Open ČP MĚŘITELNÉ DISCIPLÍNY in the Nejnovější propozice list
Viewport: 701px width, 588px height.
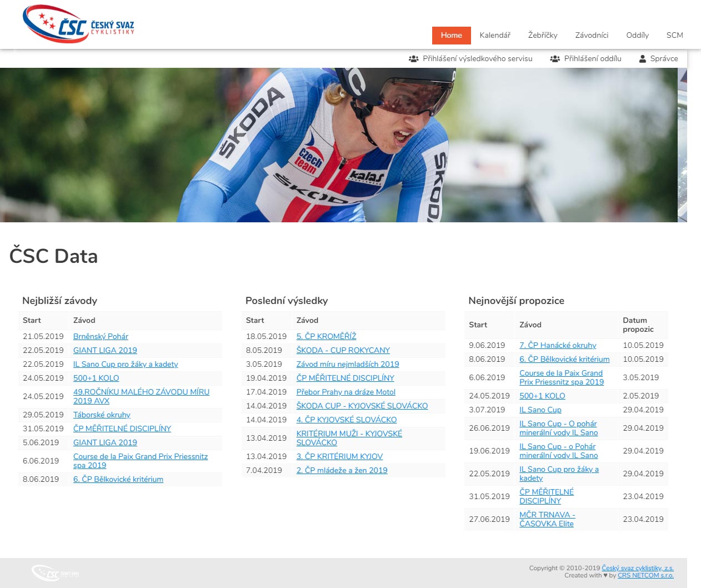click(x=547, y=496)
